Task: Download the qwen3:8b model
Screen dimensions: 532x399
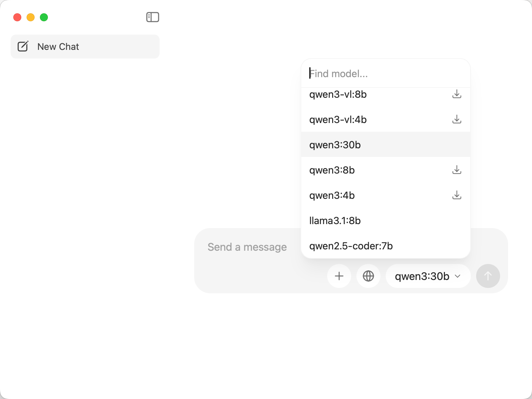Action: click(457, 170)
